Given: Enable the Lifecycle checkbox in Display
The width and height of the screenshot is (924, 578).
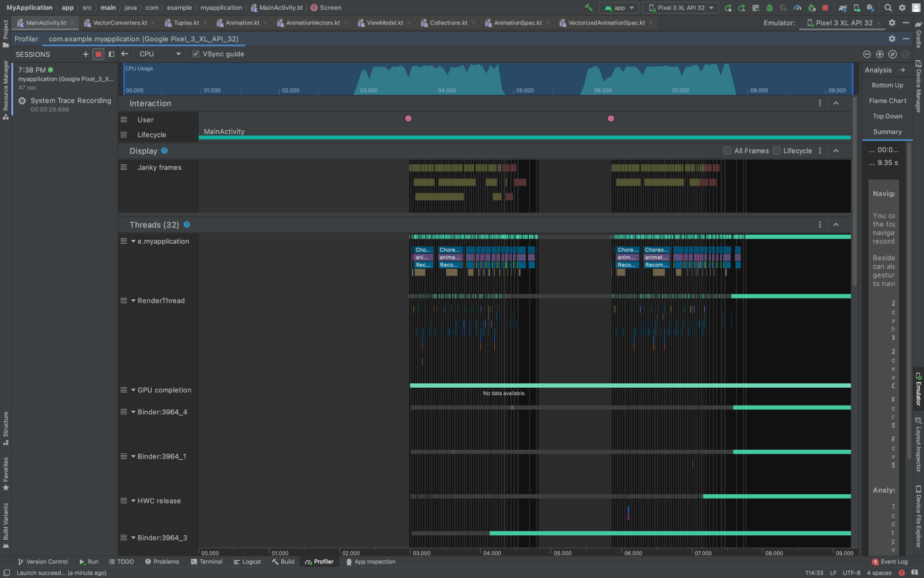Looking at the screenshot, I should tap(777, 151).
